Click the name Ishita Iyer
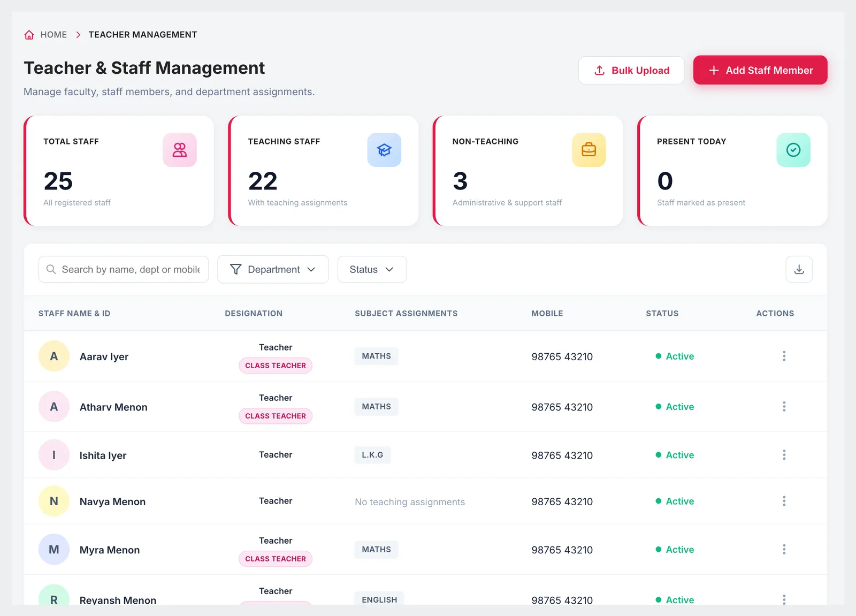 103,455
